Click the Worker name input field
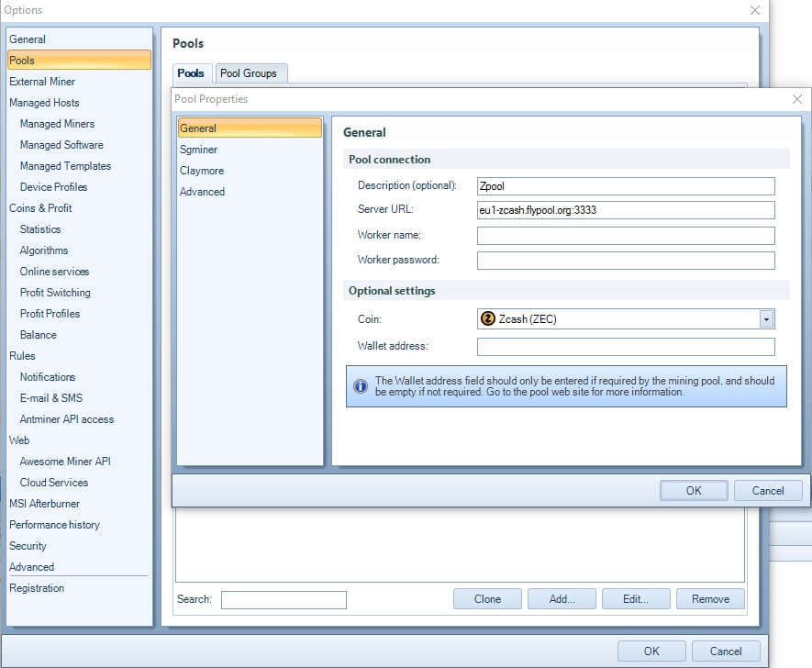 coord(626,236)
